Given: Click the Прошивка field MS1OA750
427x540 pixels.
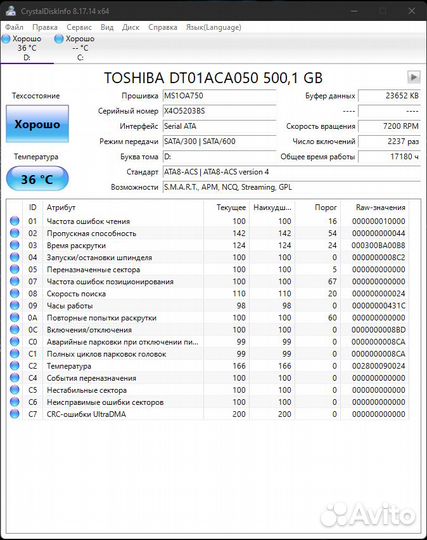Looking at the screenshot, I should coord(219,96).
